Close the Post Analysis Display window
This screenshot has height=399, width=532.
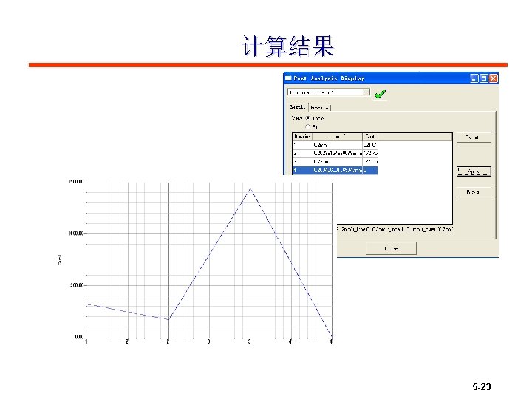pyautogui.click(x=494, y=78)
